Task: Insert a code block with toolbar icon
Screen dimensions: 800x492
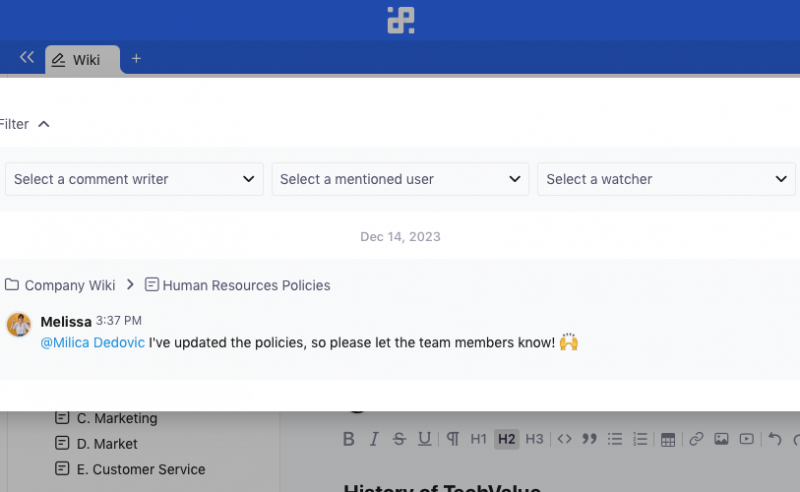Action: click(564, 439)
